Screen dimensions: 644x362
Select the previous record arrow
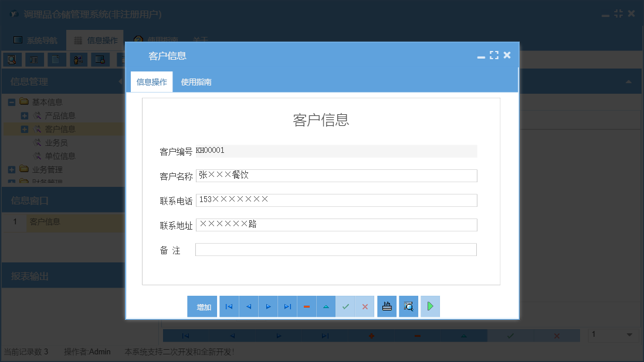[x=248, y=306]
